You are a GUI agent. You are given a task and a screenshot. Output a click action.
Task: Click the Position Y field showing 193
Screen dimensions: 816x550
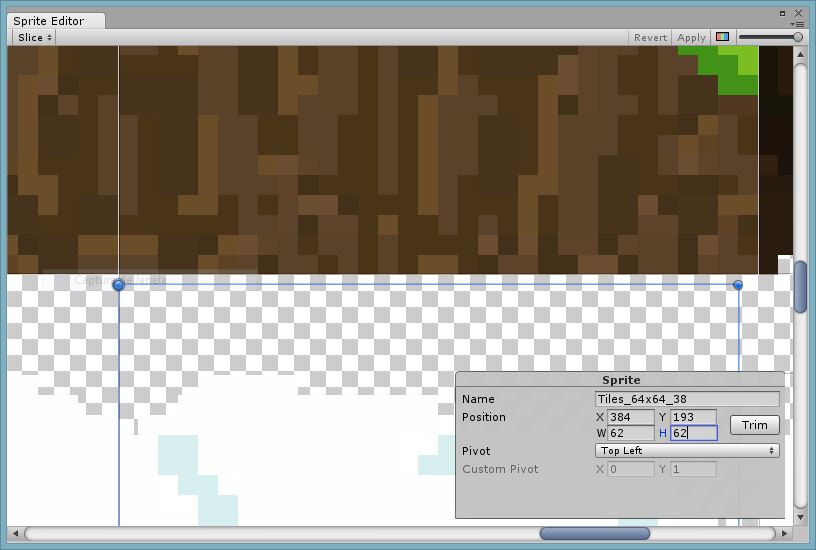693,417
